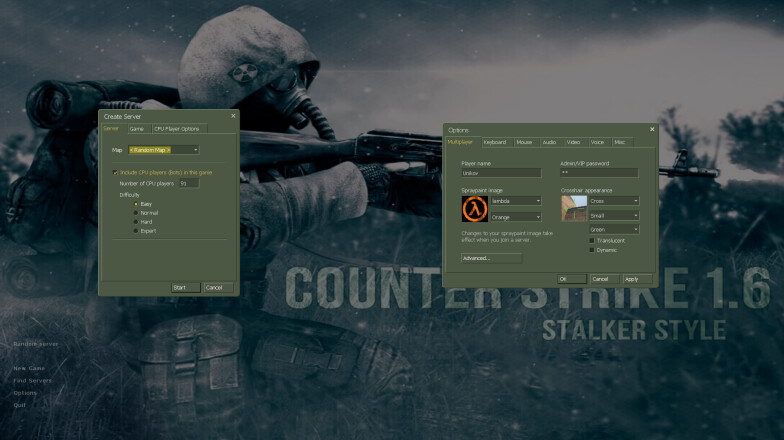Select New Game in main menu
This screenshot has width=784, height=440.
[x=29, y=368]
